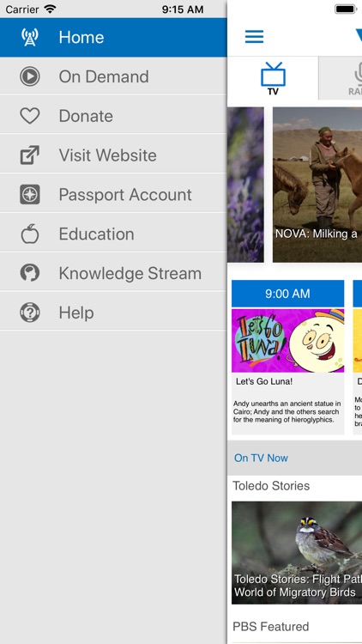Select the PBS Featured section heading
Image resolution: width=362 pixels, height=644 pixels.
[x=270, y=626]
